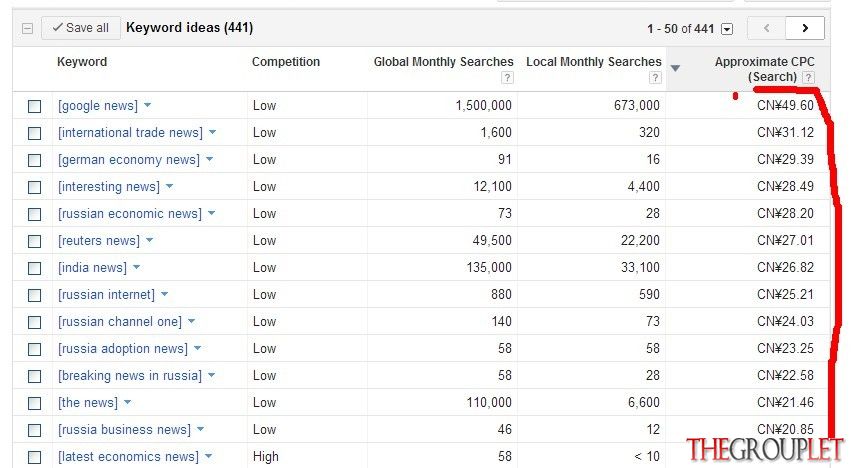Image resolution: width=851 pixels, height=468 pixels.
Task: Click the 22,200 local searches cell
Action: (x=640, y=241)
